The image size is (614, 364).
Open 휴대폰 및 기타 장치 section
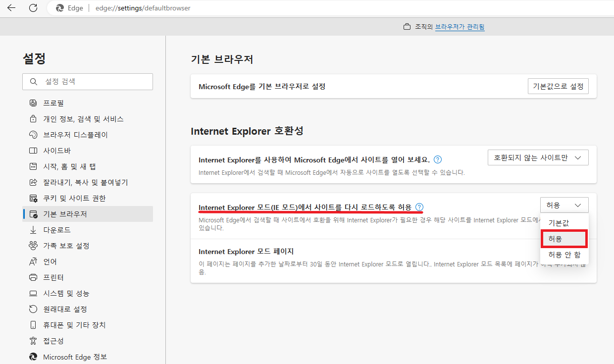[x=88, y=325]
